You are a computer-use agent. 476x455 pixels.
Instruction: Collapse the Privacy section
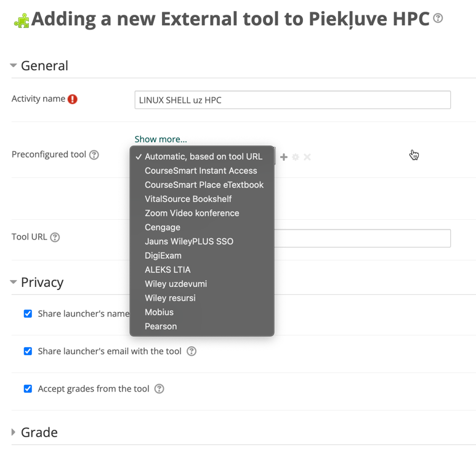click(14, 282)
